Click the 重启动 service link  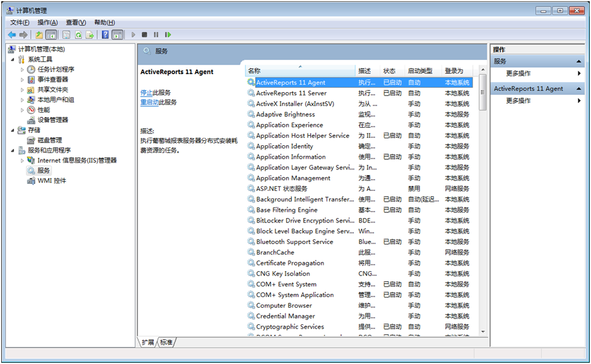point(149,102)
